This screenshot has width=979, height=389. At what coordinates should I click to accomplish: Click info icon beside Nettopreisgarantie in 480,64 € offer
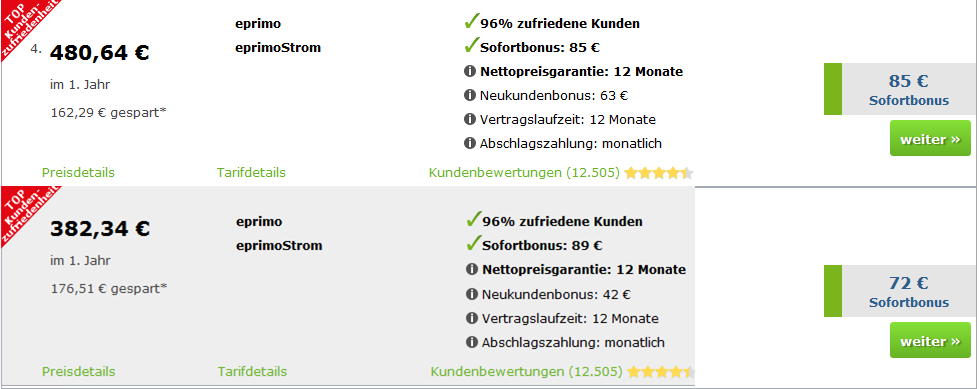click(x=470, y=71)
